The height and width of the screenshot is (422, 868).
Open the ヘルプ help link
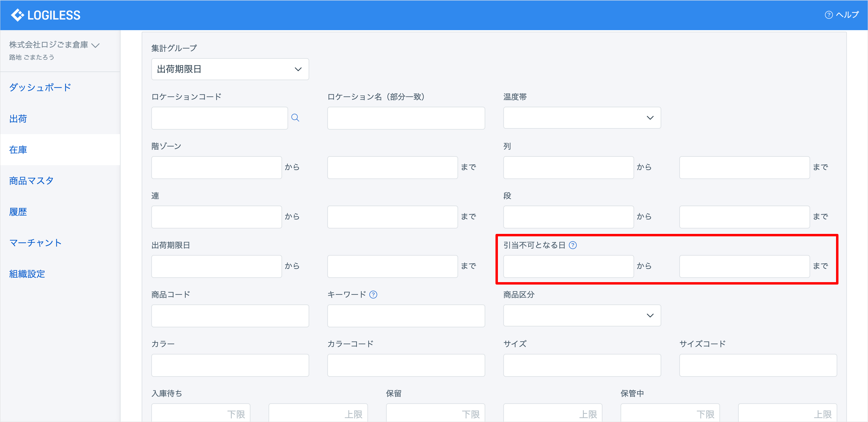pos(842,15)
